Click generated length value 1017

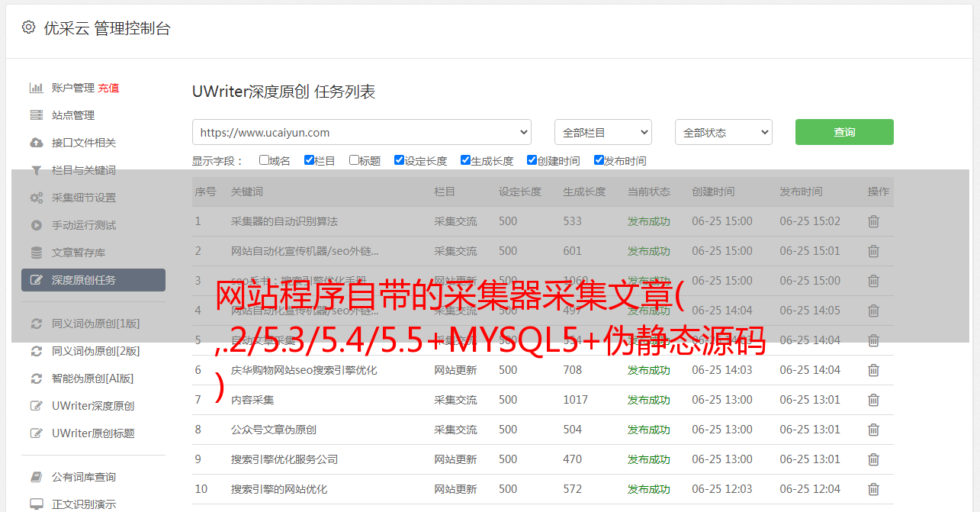click(x=576, y=400)
